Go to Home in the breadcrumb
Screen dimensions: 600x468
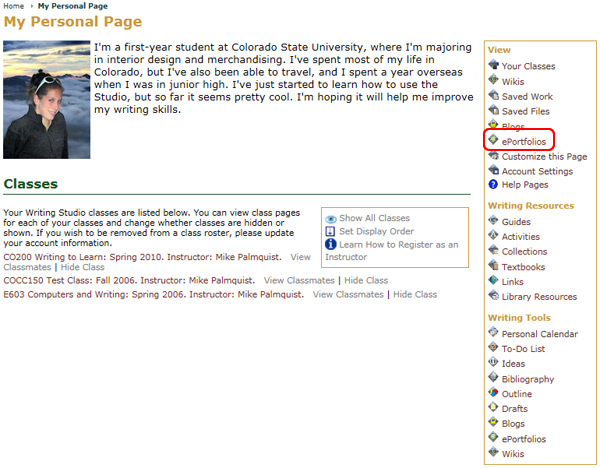[x=13, y=6]
